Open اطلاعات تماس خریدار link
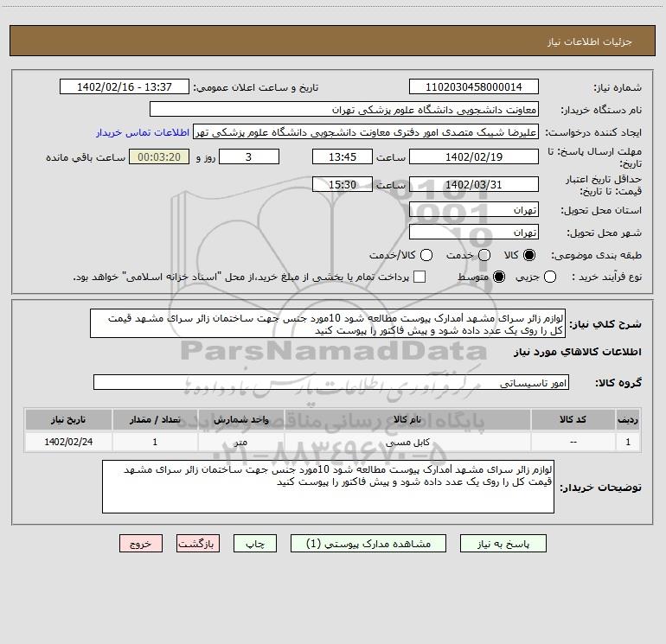This screenshot has width=666, height=644. (x=143, y=132)
